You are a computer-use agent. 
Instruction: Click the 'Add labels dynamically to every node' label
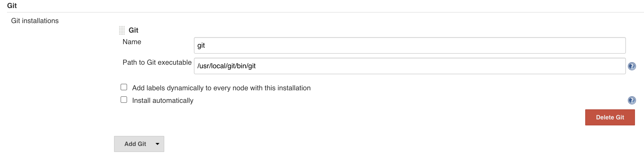pos(221,88)
